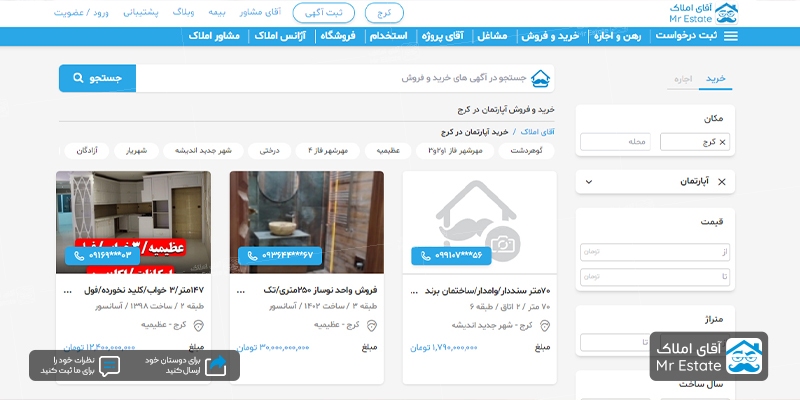
Task: Select گوهردشت neighborhood chip
Action: click(526, 151)
